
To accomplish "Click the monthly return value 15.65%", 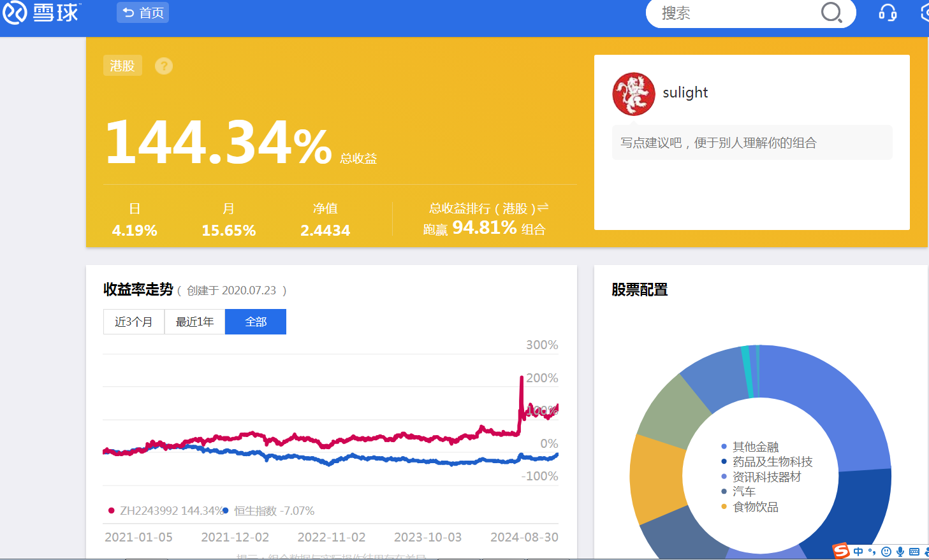I will click(x=229, y=230).
